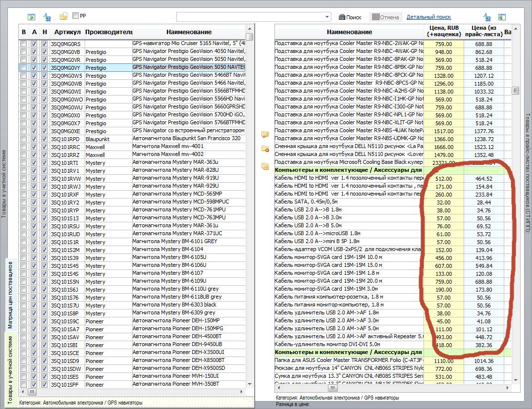Sort right table by Наименование header
Image resolution: width=532 pixels, height=409 pixels.
tap(349, 32)
